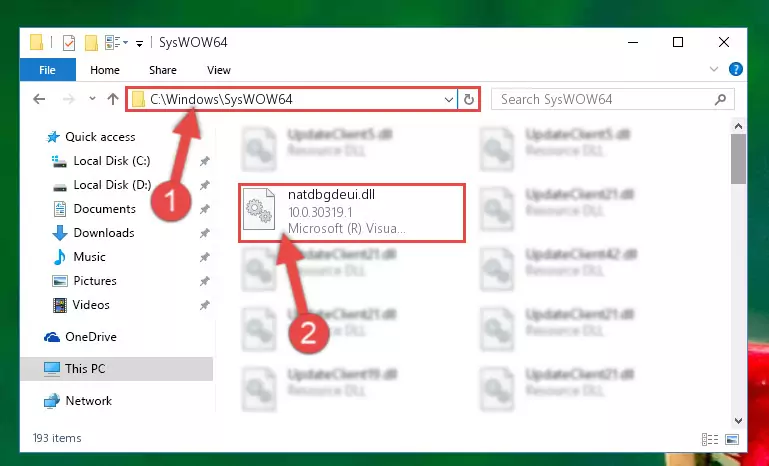Screen dimensions: 769x466
Task: Open the Properties quick access toolbar icon
Action: click(x=69, y=43)
